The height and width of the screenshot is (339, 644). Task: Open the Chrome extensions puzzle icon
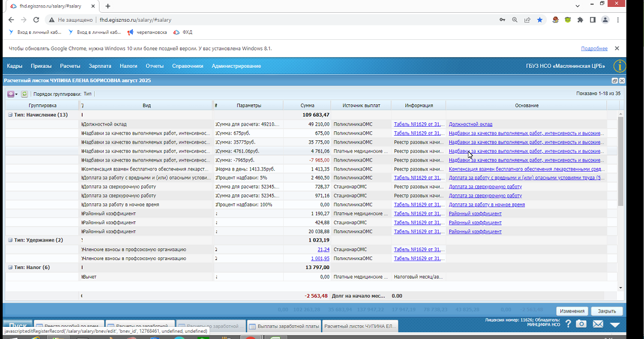click(580, 20)
